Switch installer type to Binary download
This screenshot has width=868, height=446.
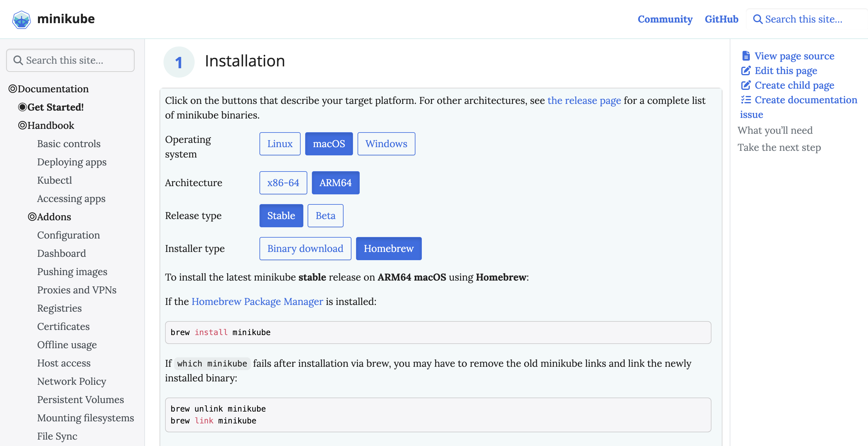click(x=305, y=249)
